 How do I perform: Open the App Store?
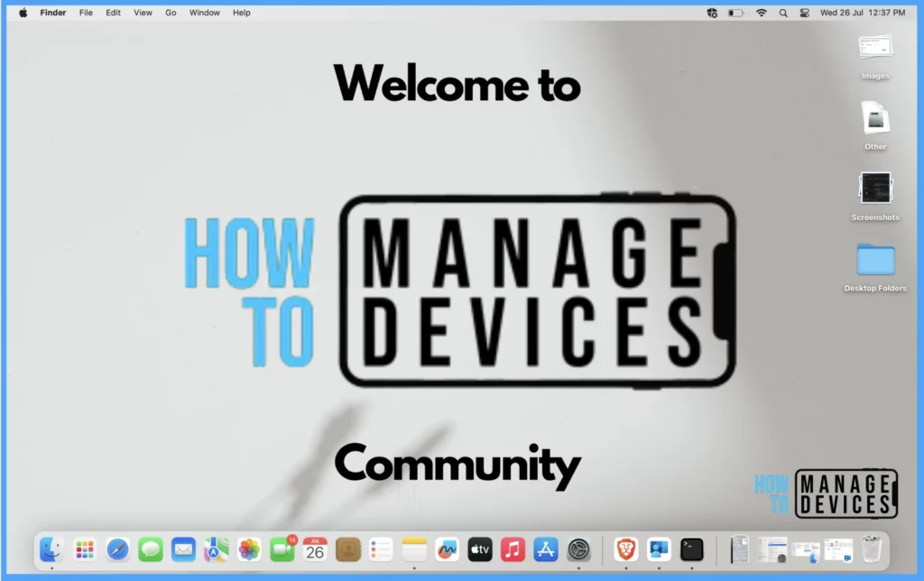click(x=546, y=549)
